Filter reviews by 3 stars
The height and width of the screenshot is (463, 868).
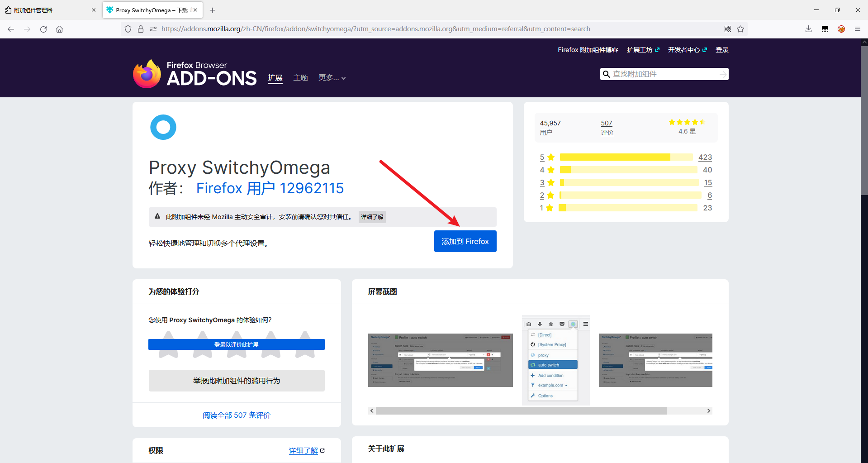[547, 182]
